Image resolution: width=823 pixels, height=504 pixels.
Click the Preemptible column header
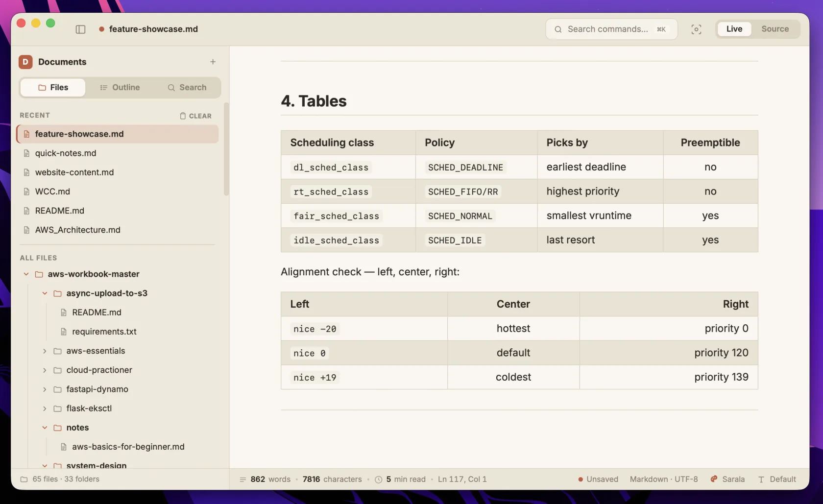click(710, 143)
